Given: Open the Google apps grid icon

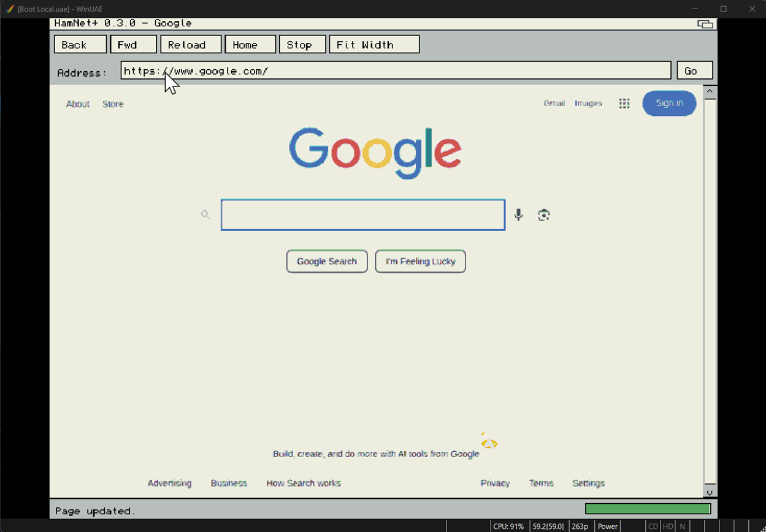Looking at the screenshot, I should pos(624,104).
